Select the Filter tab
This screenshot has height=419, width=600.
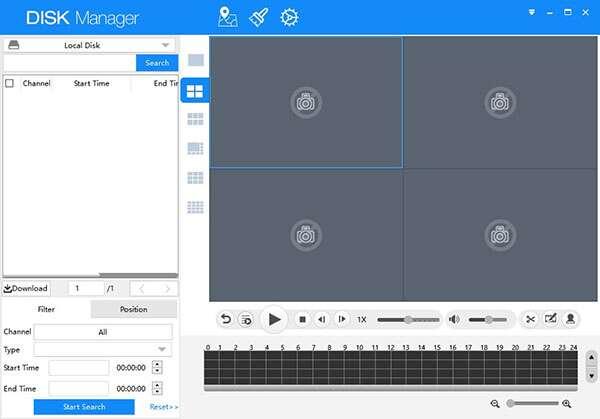click(x=46, y=309)
